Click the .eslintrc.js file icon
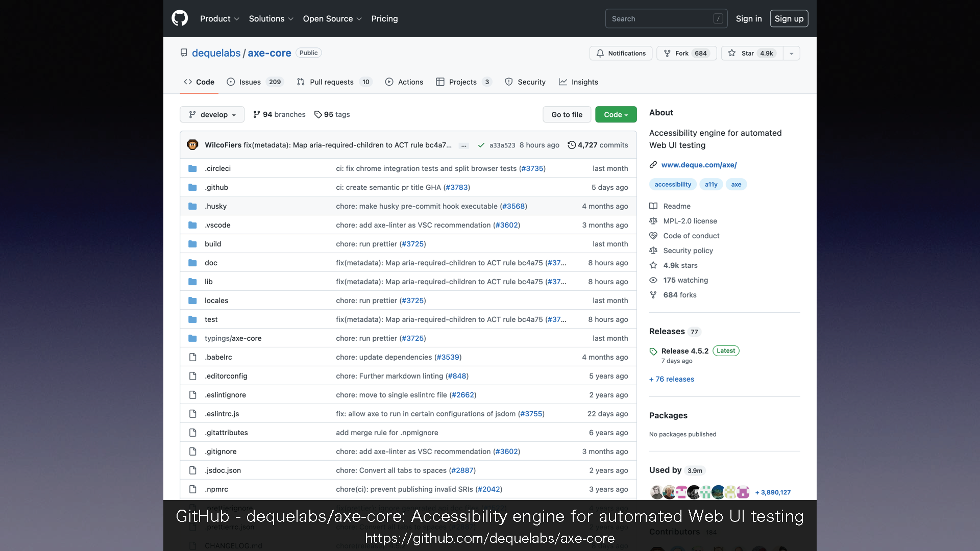 pyautogui.click(x=192, y=414)
